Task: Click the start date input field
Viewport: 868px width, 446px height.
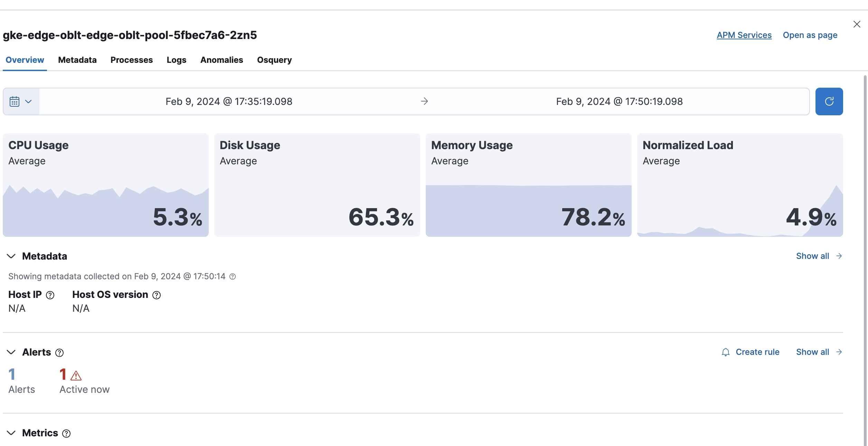Action: [x=229, y=101]
